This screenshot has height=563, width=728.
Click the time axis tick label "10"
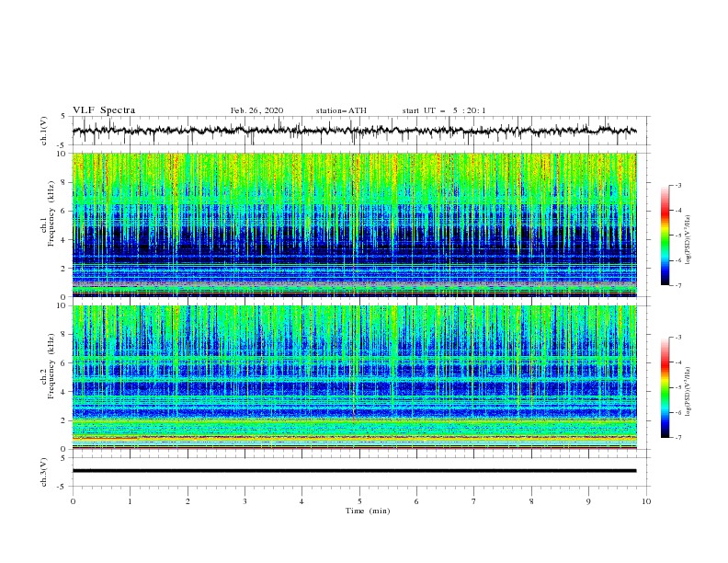pyautogui.click(x=646, y=501)
